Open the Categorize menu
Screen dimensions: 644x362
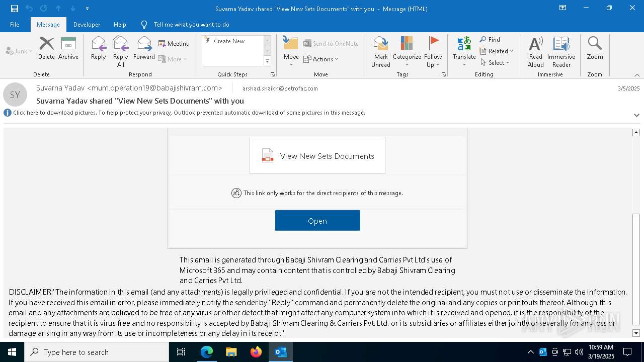(407, 52)
